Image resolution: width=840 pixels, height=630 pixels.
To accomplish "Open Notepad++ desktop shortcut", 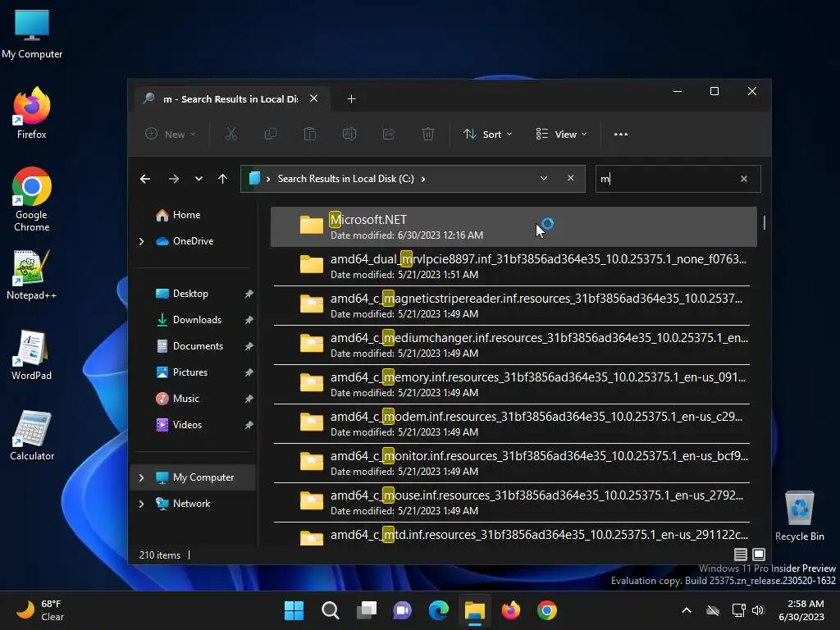I will 32,274.
